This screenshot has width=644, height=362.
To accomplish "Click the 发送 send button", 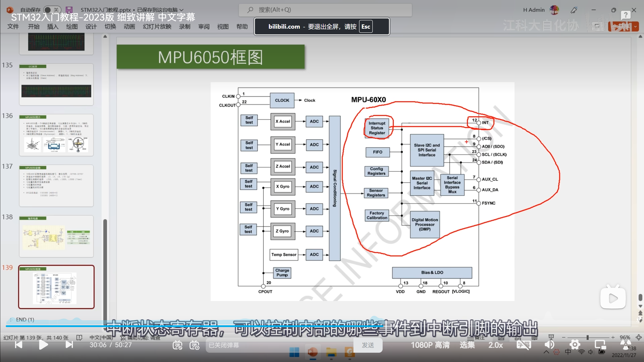I will (x=368, y=345).
